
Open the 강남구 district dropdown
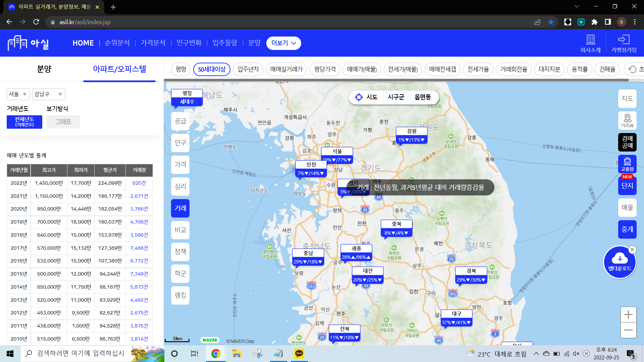[49, 94]
